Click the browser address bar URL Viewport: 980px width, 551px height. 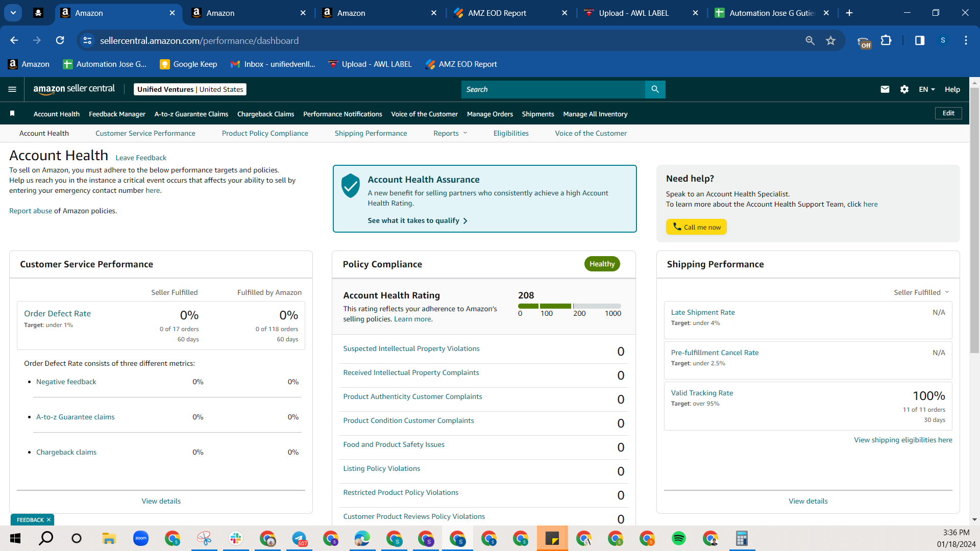click(199, 40)
